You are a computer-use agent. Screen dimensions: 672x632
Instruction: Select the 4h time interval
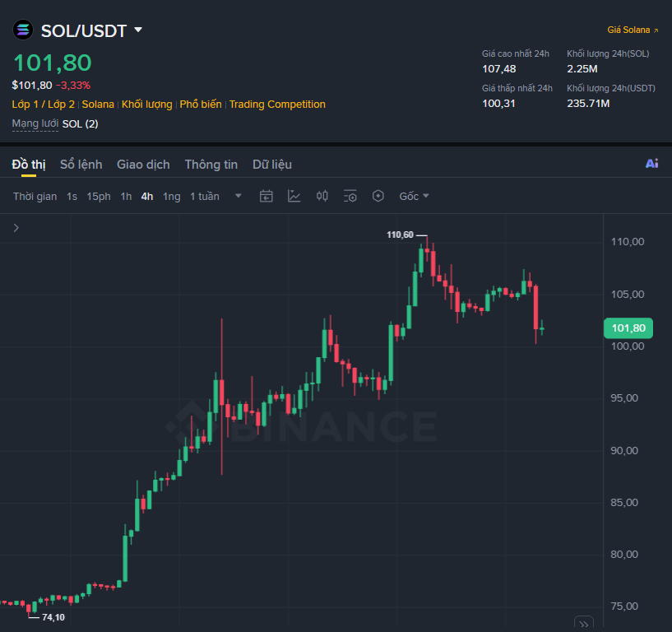pos(147,197)
